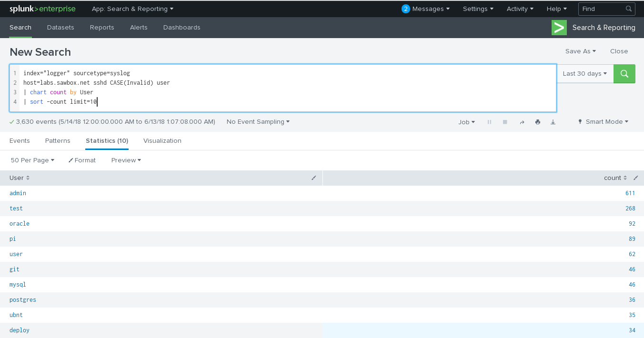This screenshot has height=338, width=644.
Task: Export results with download icon
Action: (x=553, y=122)
